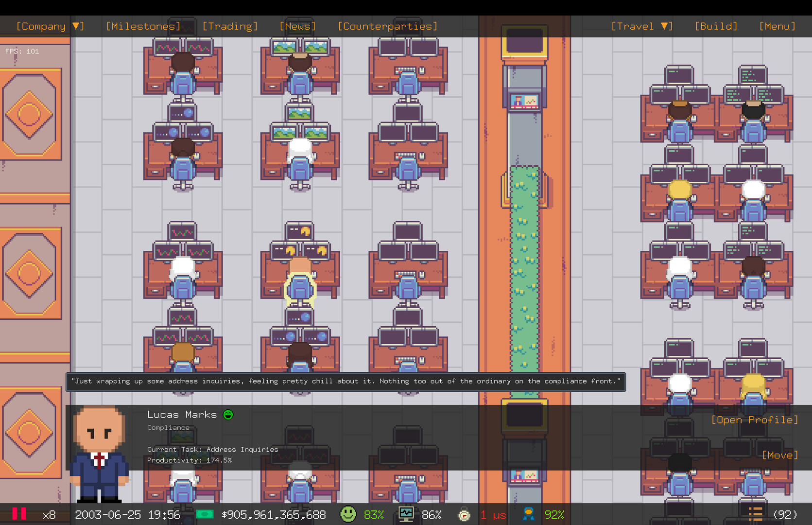Change the x8 game speed multiplier
This screenshot has width=812, height=525.
(49, 515)
